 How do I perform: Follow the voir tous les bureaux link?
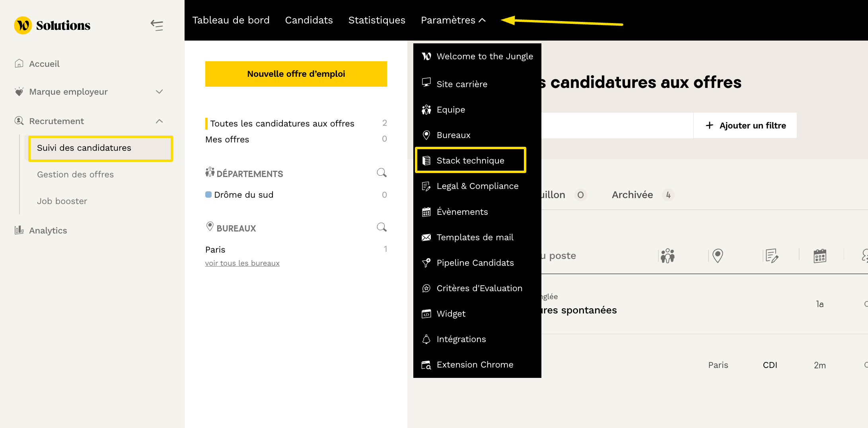coord(242,263)
